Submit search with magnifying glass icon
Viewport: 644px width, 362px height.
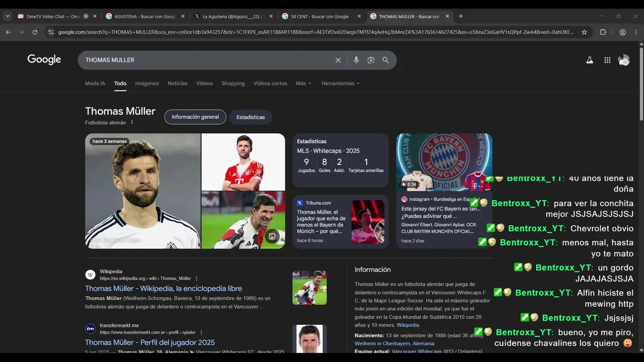pyautogui.click(x=385, y=60)
